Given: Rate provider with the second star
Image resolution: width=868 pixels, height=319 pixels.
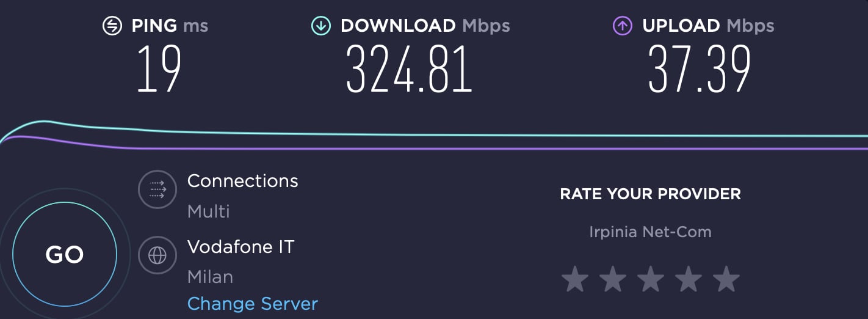Looking at the screenshot, I should pyautogui.click(x=612, y=279).
